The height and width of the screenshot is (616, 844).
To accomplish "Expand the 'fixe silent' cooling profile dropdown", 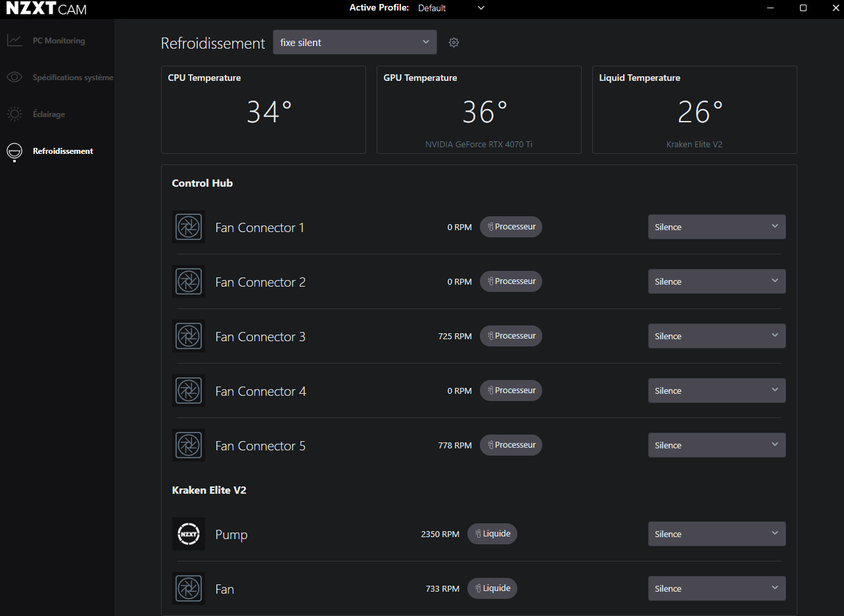I will point(354,43).
